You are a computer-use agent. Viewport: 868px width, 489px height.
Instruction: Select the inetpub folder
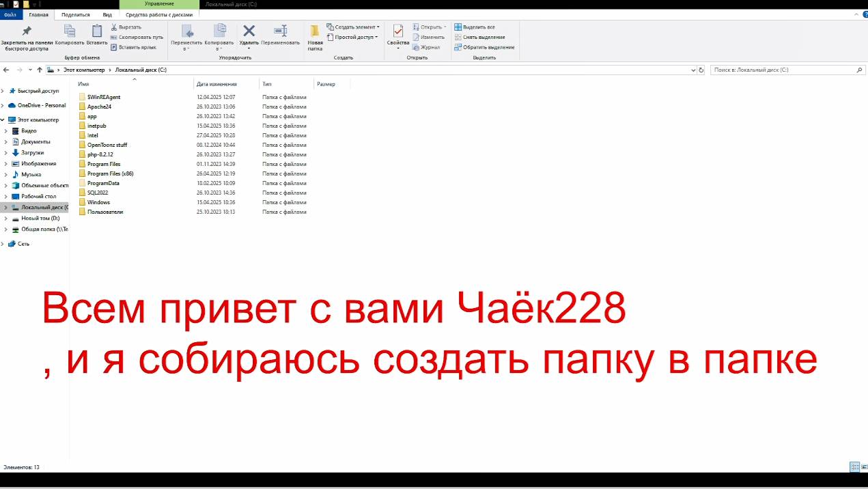click(x=96, y=126)
